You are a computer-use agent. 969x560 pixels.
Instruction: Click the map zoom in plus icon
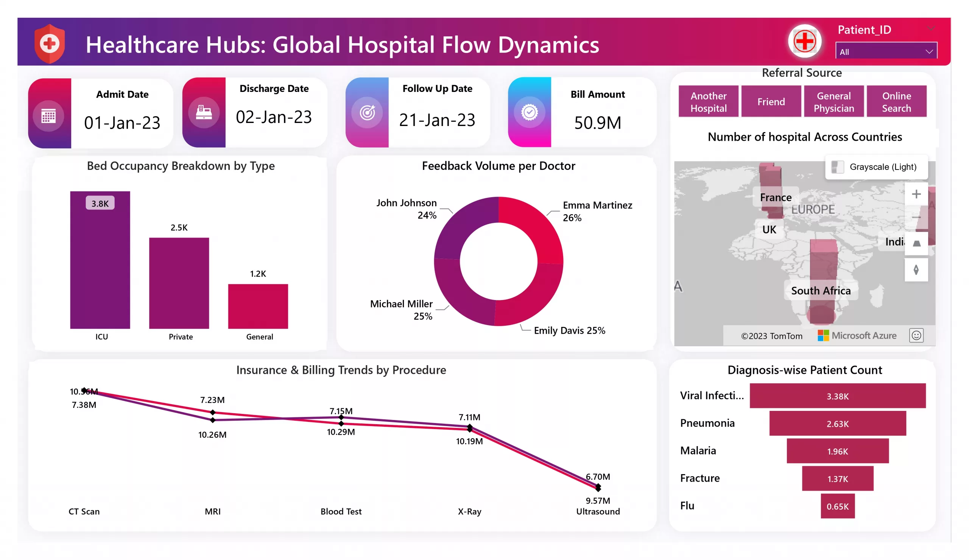(916, 194)
